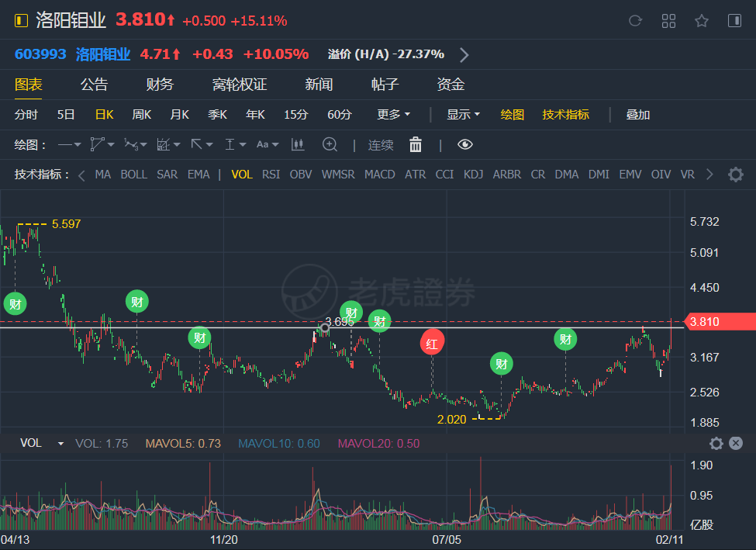This screenshot has height=550, width=756.
Task: Select the 月K monthly candlestick view
Action: pyautogui.click(x=179, y=115)
